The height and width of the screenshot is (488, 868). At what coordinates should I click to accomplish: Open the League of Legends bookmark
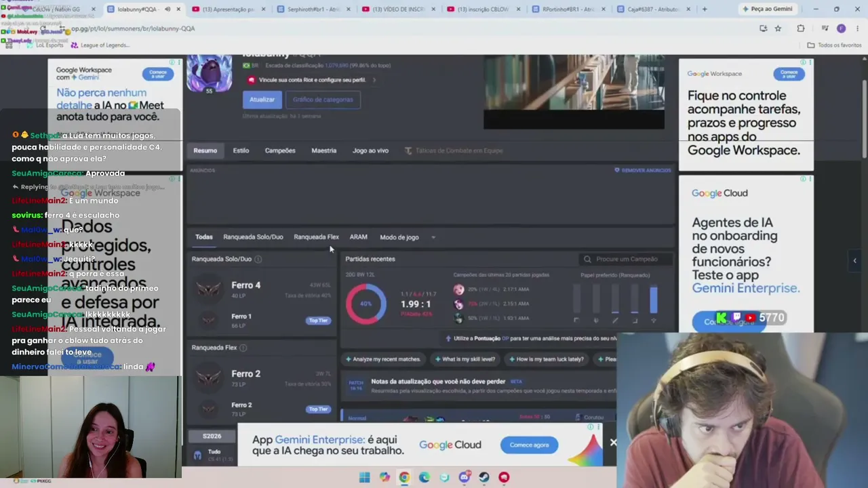100,45
